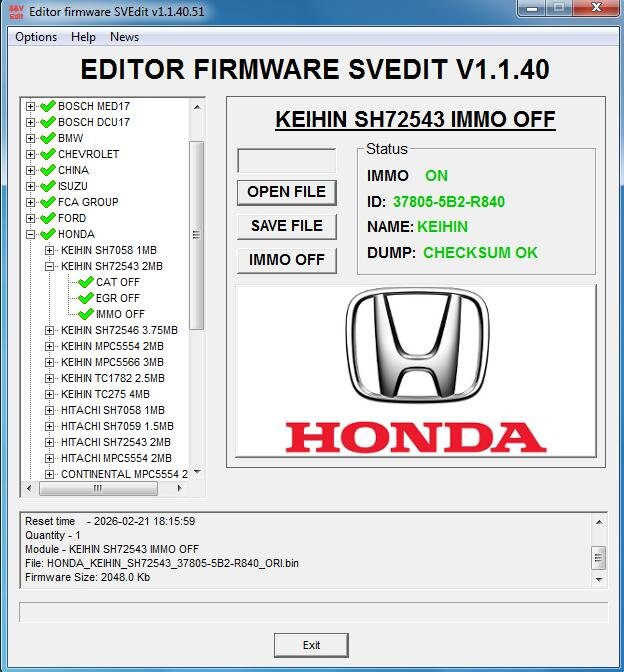Click the SVEdit app icon in title bar
This screenshot has width=624, height=672.
pyautogui.click(x=16, y=12)
